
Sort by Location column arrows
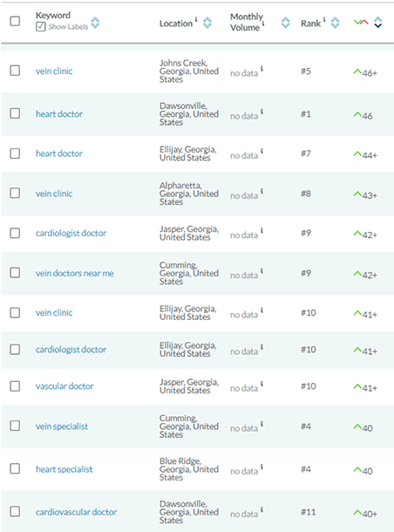(207, 23)
